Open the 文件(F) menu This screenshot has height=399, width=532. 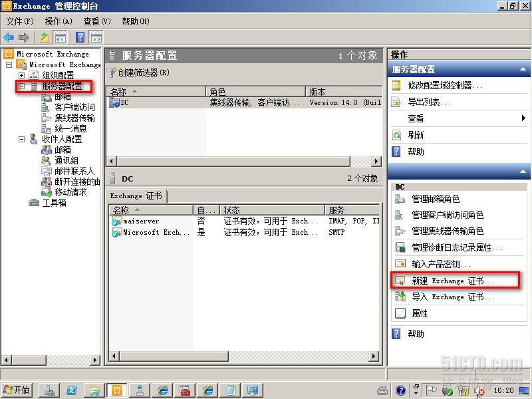point(20,21)
